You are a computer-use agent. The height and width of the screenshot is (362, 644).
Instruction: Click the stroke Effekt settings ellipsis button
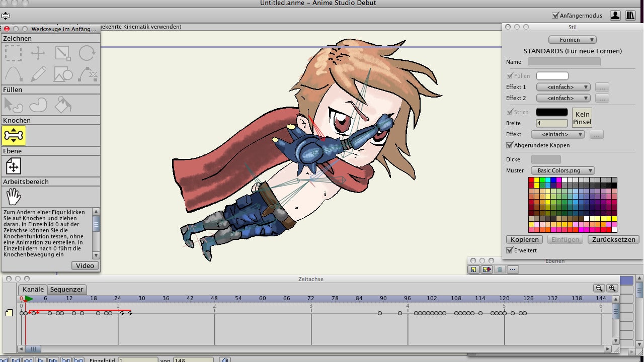(x=596, y=134)
